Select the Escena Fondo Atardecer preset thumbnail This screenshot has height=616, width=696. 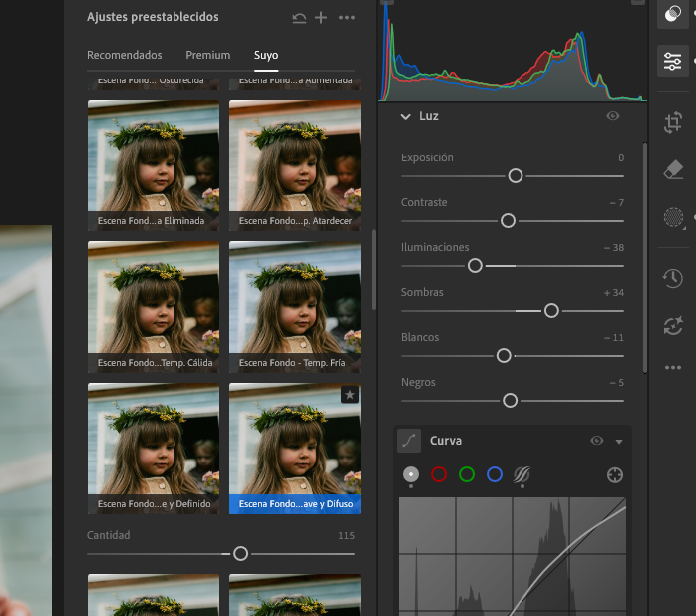[x=295, y=164]
